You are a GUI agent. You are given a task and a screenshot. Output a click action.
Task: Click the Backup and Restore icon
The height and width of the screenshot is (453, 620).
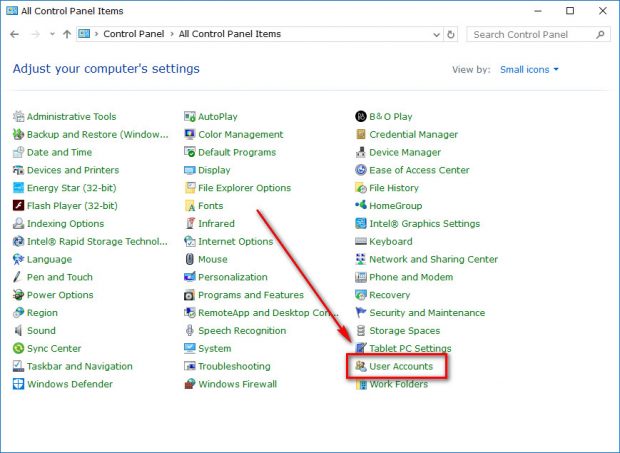point(18,134)
